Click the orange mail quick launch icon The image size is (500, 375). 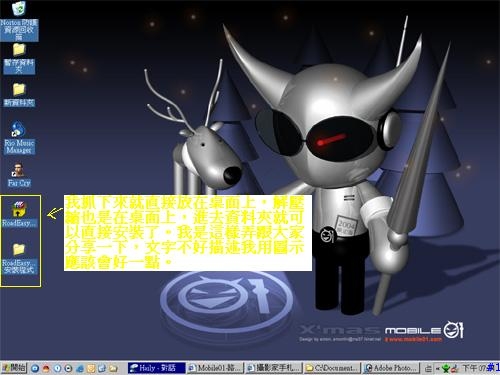click(x=91, y=368)
